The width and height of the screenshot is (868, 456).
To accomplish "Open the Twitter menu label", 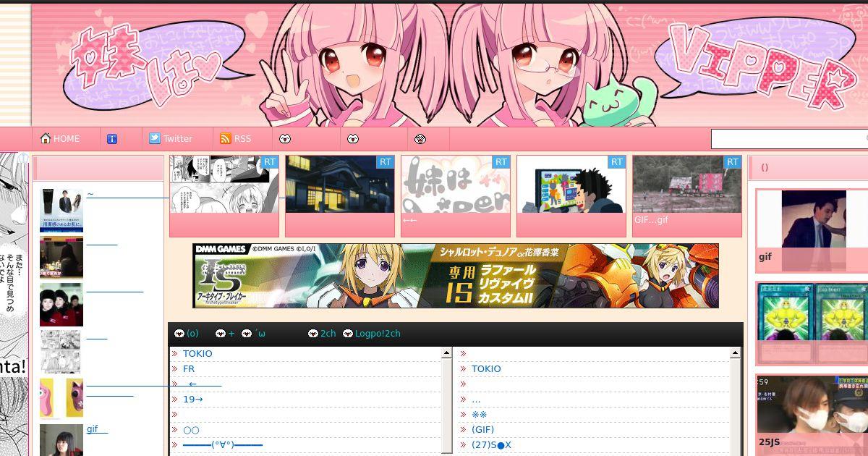I will (178, 139).
